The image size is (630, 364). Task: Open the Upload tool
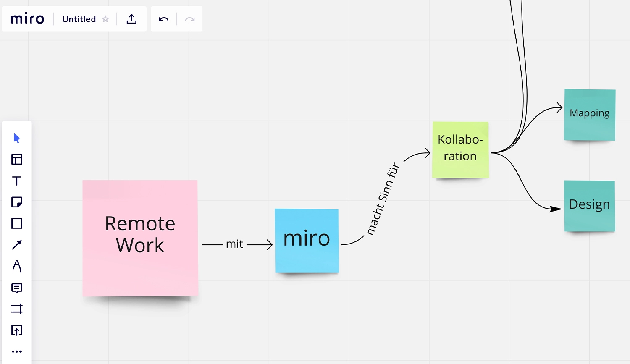(x=17, y=330)
